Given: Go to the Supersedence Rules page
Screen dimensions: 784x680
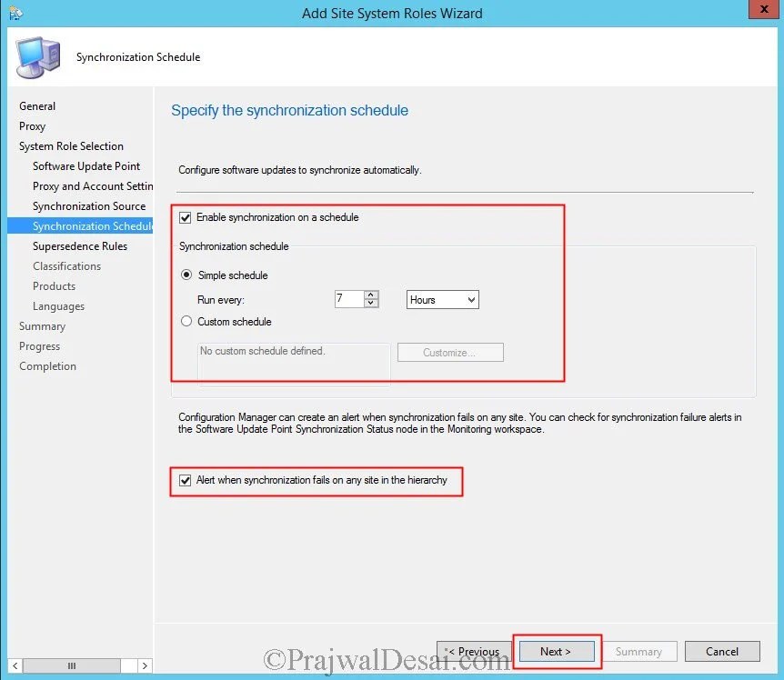Looking at the screenshot, I should 80,245.
